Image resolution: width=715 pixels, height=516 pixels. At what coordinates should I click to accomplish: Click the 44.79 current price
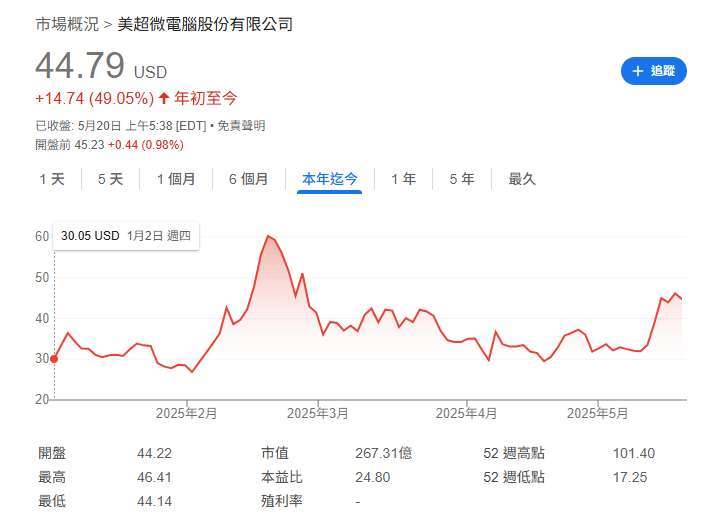pyautogui.click(x=80, y=66)
